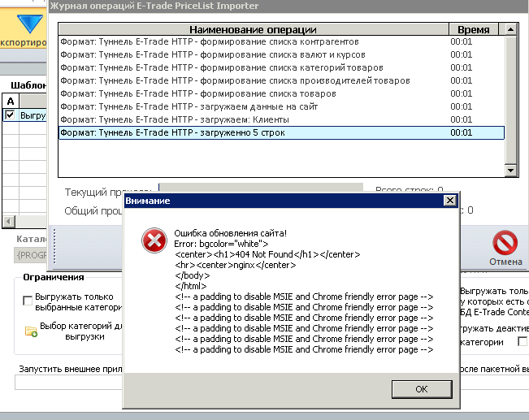Click the Время column header
The height and width of the screenshot is (420, 529).
473,29
